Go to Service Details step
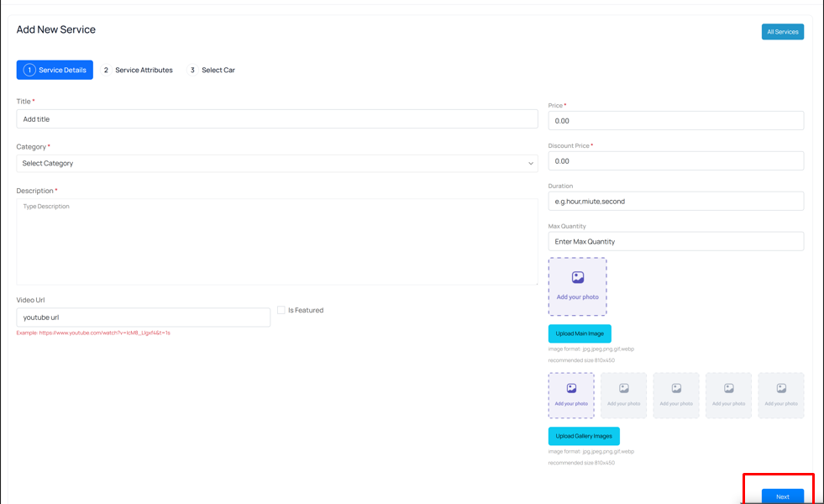 coord(55,70)
